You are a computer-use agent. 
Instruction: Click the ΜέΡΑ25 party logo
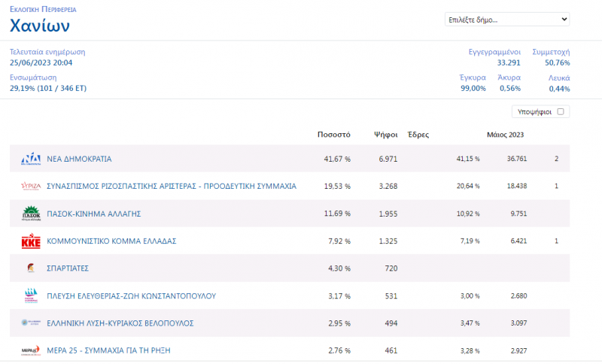31,350
